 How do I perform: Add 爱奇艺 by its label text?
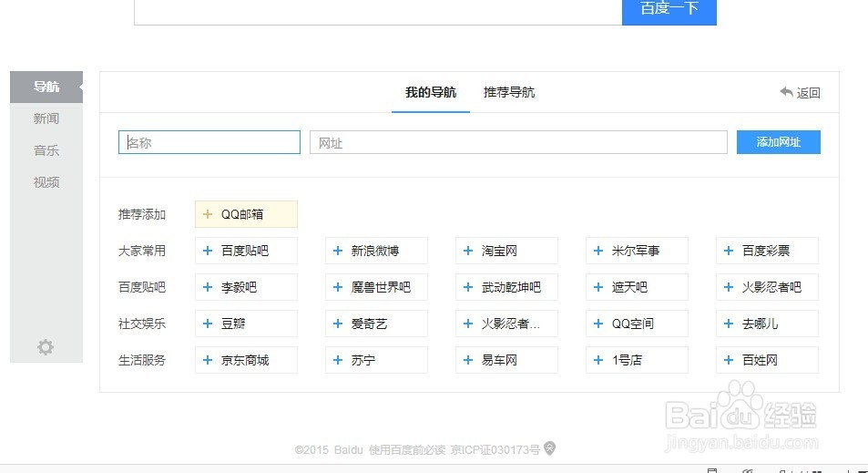pyautogui.click(x=369, y=324)
